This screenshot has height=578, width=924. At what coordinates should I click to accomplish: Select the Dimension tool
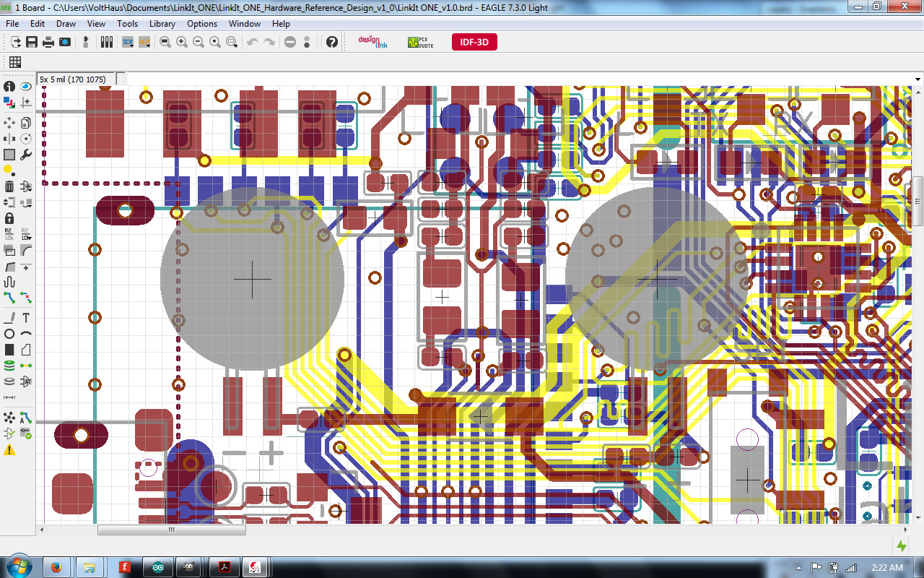9,397
